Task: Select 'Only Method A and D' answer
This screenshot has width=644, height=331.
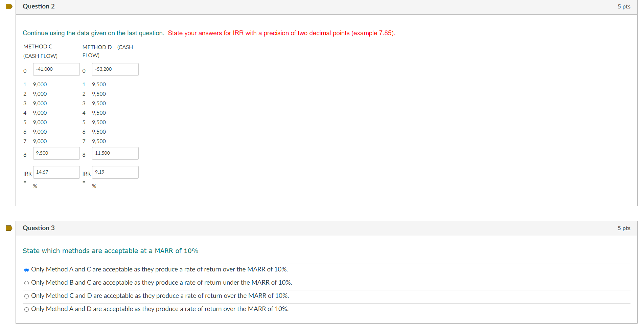Action: pos(26,309)
